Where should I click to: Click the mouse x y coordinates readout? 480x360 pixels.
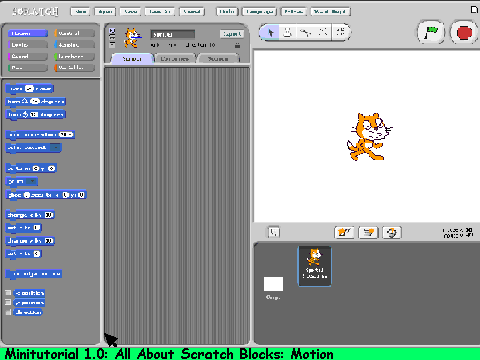pyautogui.click(x=458, y=233)
